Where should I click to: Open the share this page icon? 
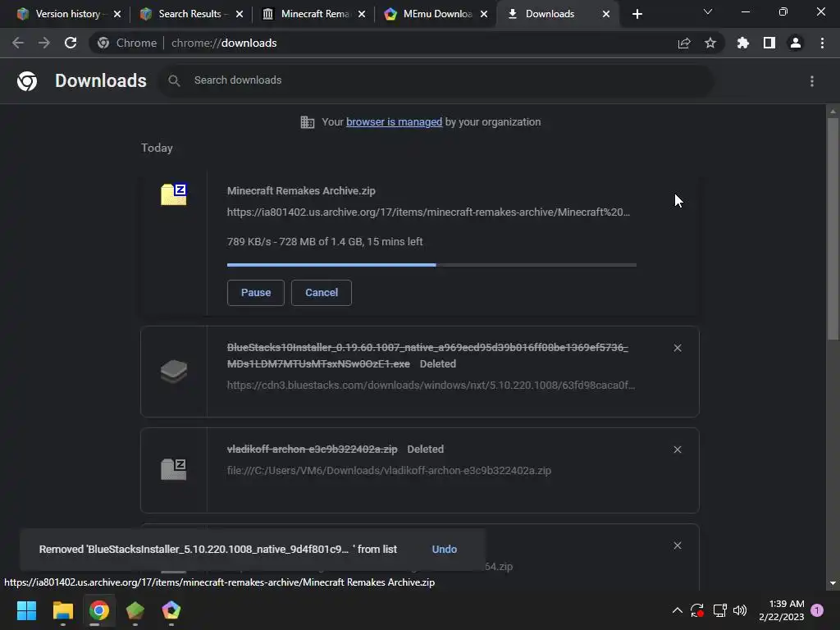tap(684, 43)
